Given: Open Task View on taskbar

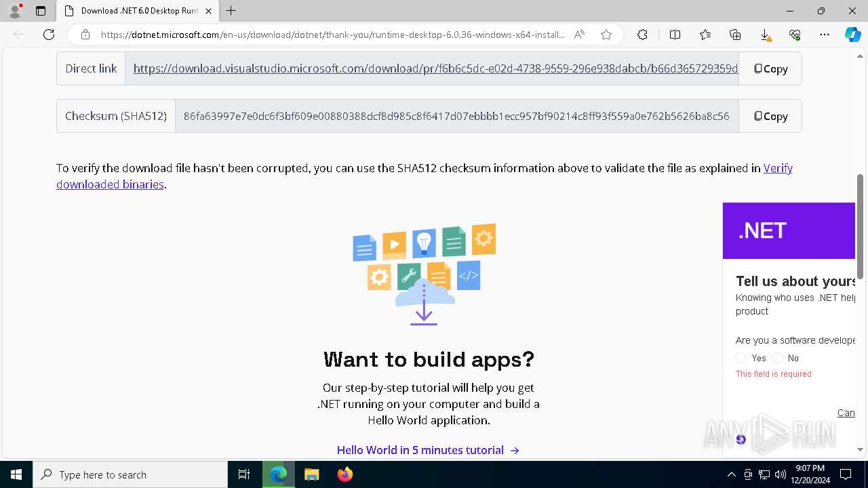Looking at the screenshot, I should click(244, 474).
